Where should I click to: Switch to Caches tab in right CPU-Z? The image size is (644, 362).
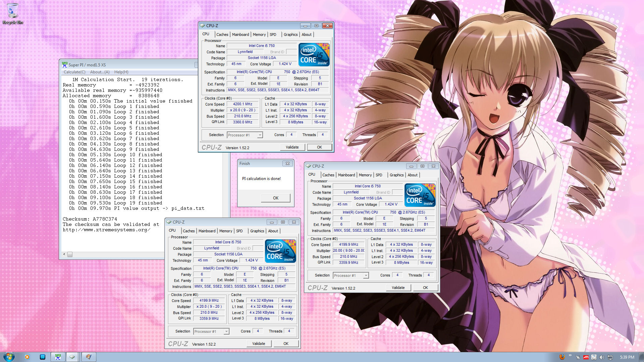(328, 175)
